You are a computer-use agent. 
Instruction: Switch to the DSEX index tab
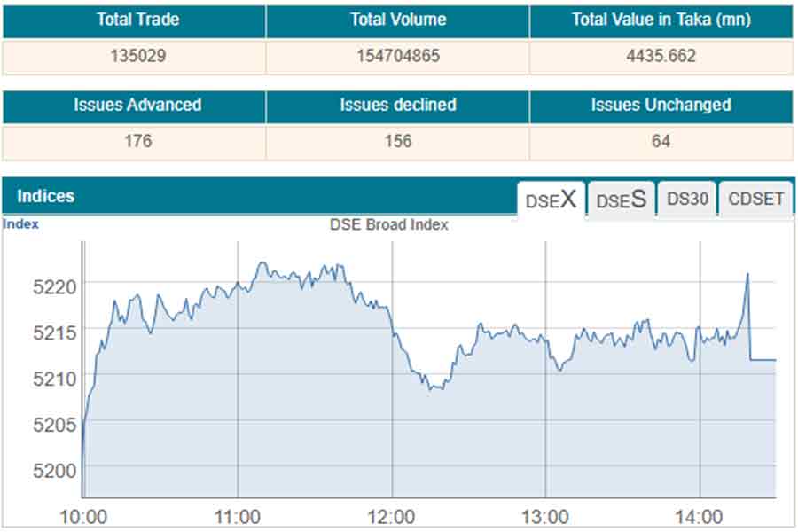tap(551, 199)
